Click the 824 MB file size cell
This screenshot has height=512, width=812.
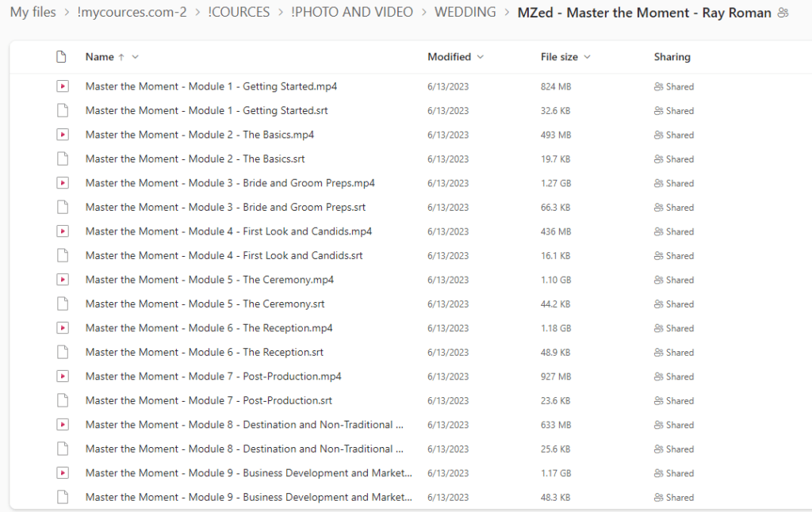556,86
